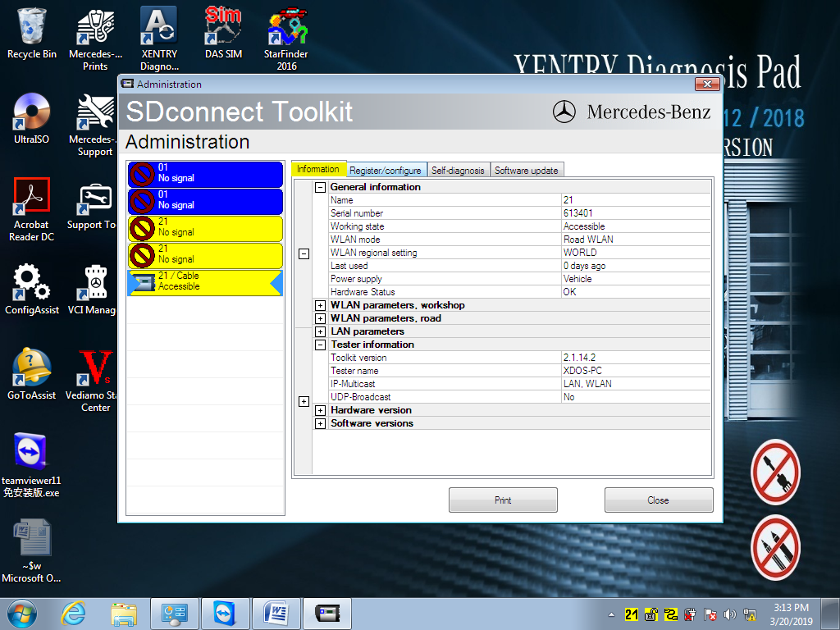This screenshot has width=840, height=630.
Task: Run the teamviewer11 exe desktop file
Action: click(x=31, y=465)
